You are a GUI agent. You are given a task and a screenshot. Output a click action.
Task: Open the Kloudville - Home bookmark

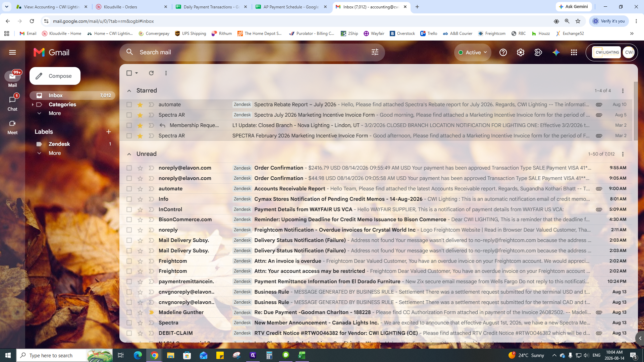[62, 34]
